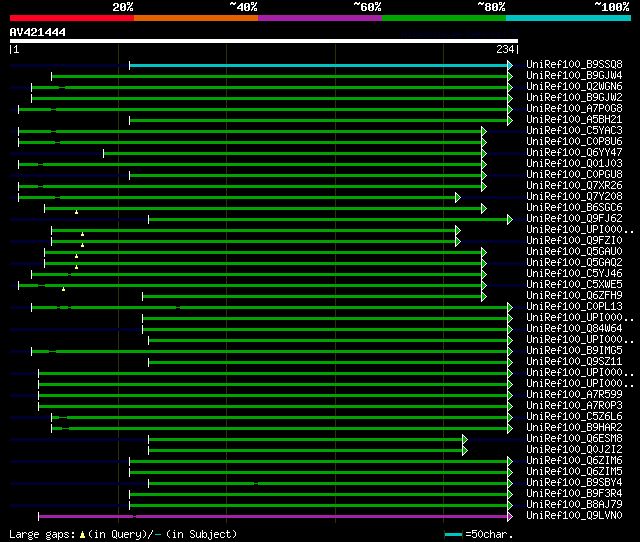
Task: Select the UniRef100_Q0J2I2 label
Action: click(x=574, y=450)
